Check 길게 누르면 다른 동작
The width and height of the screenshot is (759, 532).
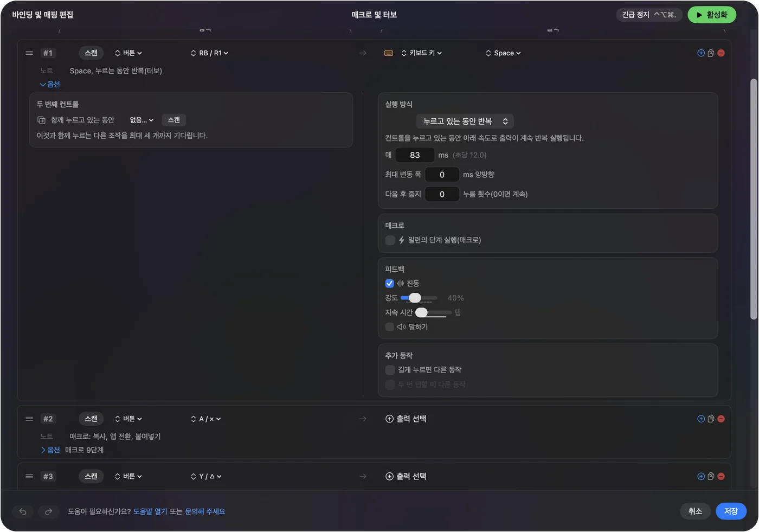[x=390, y=370]
